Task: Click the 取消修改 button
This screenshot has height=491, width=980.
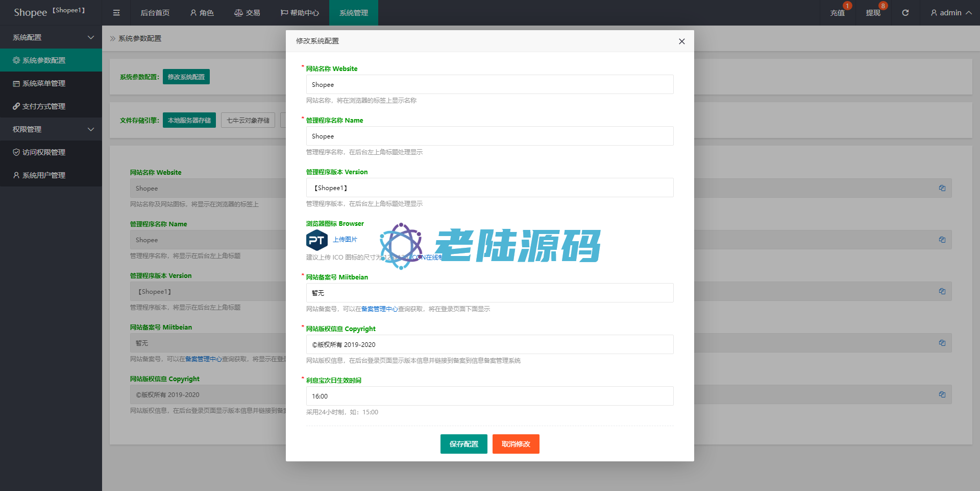Action: (516, 444)
